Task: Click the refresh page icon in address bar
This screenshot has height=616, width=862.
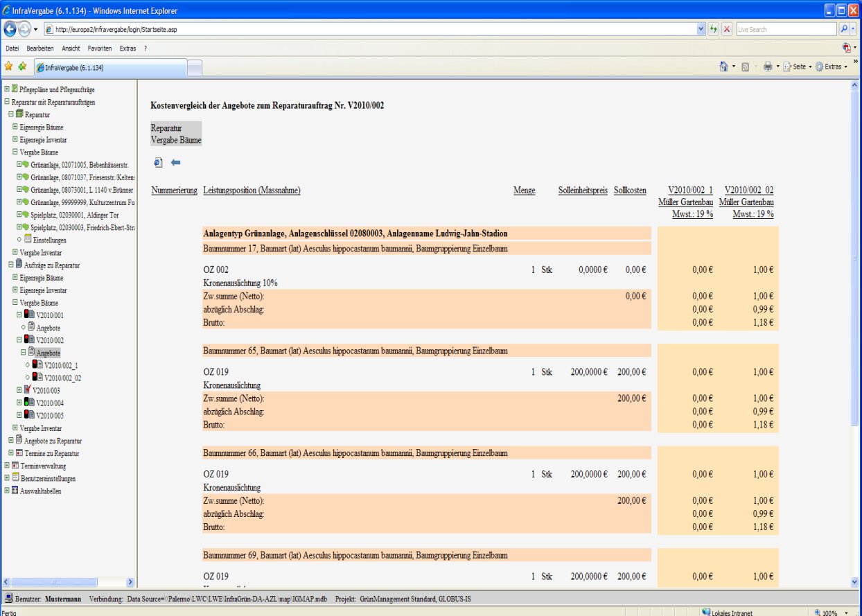Action: click(x=713, y=30)
